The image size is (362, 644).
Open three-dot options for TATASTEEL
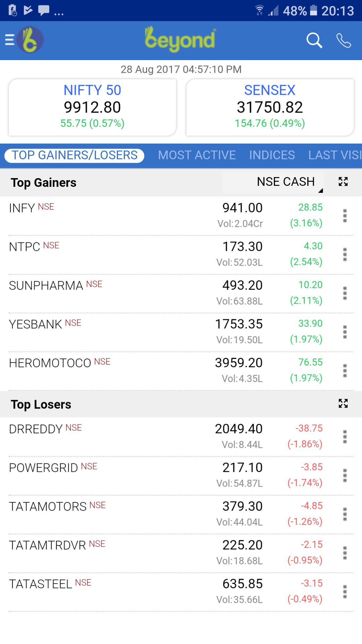point(345,592)
